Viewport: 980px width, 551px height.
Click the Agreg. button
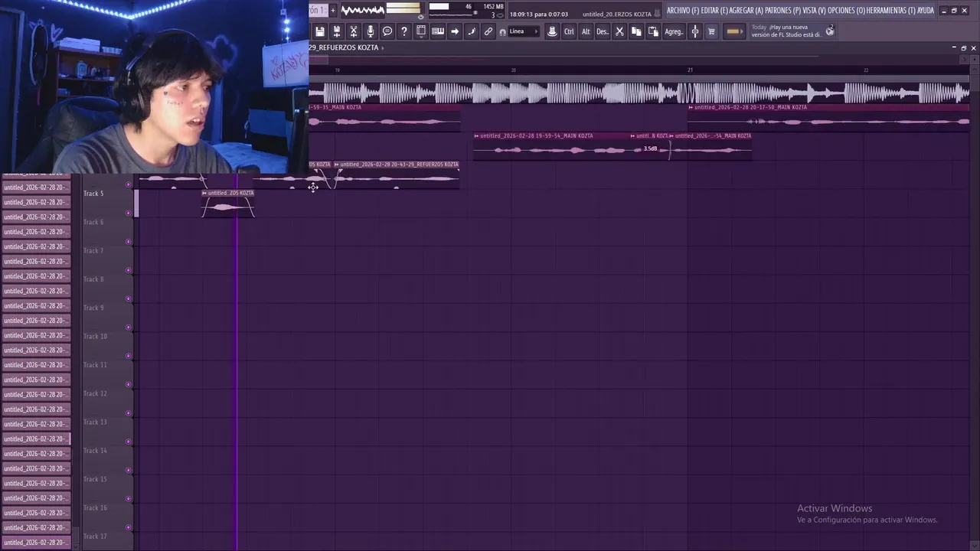pos(674,31)
